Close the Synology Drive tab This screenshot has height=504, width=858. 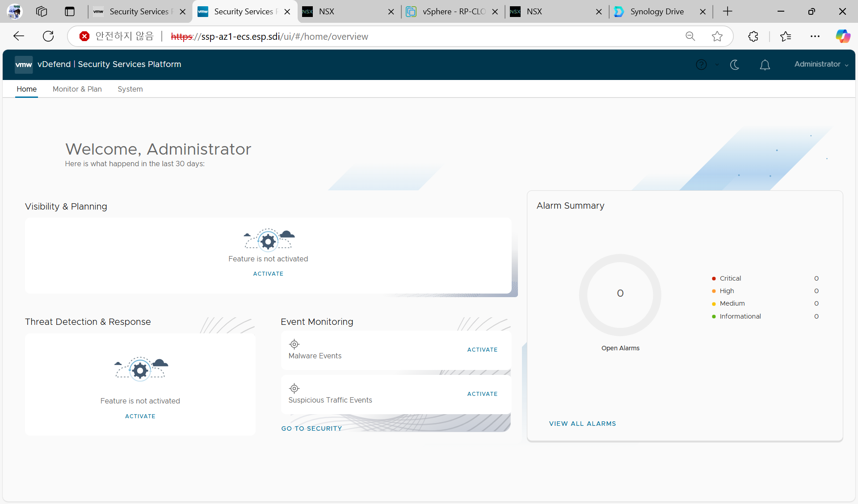point(703,12)
